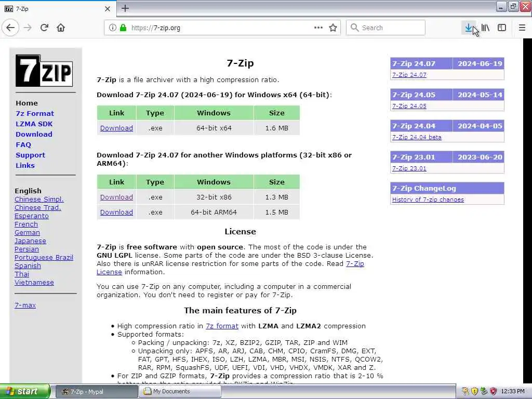Click the forward navigation arrow

coord(28,28)
